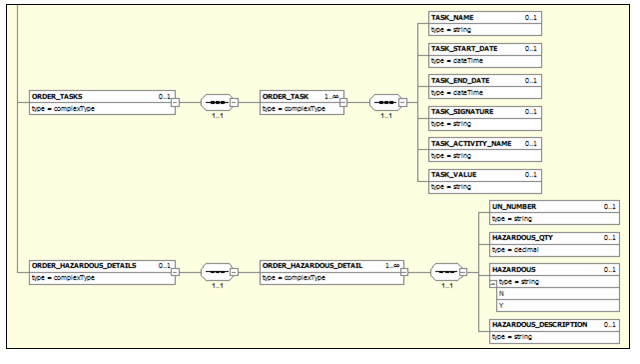Collapse the ORDER_HAZARDOUS_DETAILS node
This screenshot has height=364, width=640.
[x=175, y=272]
